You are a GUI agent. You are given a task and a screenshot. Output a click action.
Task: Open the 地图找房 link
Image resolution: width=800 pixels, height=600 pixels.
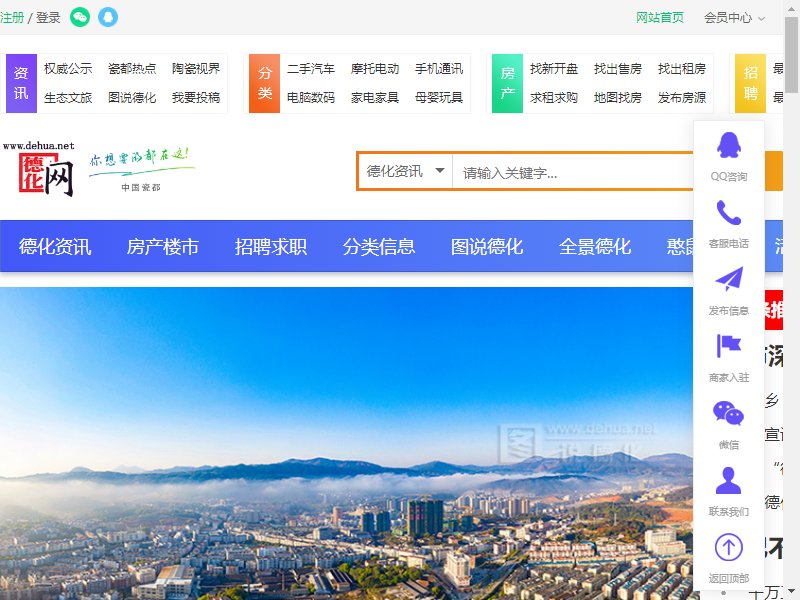pyautogui.click(x=618, y=97)
